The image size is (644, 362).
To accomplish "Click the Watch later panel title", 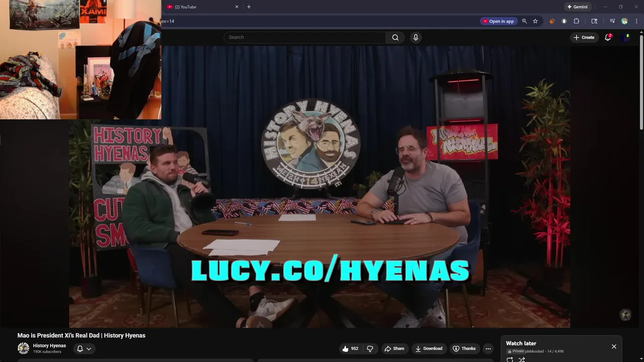I will (x=521, y=343).
